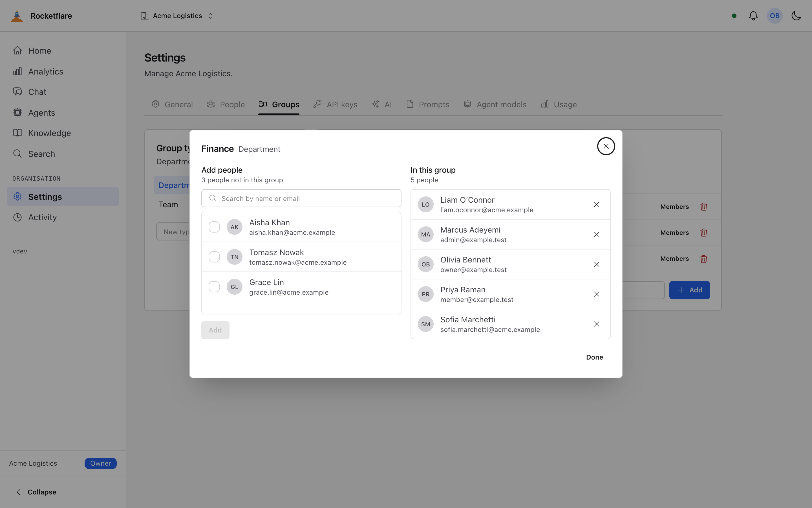The image size is (812, 508).
Task: Click the LO avatar for Liam O'Connor
Action: tap(425, 204)
